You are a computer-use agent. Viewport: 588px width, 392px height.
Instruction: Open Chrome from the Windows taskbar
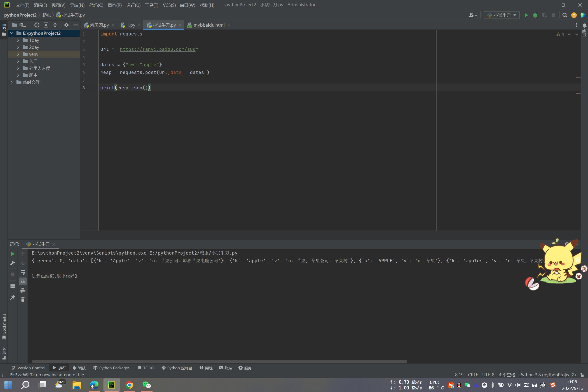click(x=129, y=385)
